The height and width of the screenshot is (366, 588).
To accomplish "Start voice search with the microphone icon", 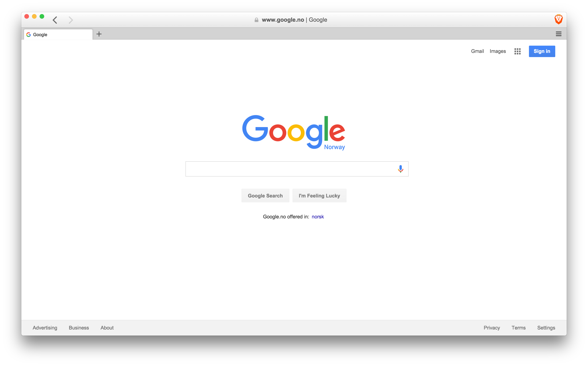I will click(400, 169).
